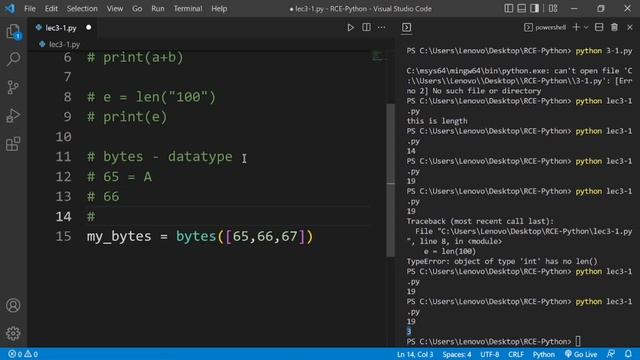
Task: Open the Search view icon
Action: pyautogui.click(x=13, y=59)
